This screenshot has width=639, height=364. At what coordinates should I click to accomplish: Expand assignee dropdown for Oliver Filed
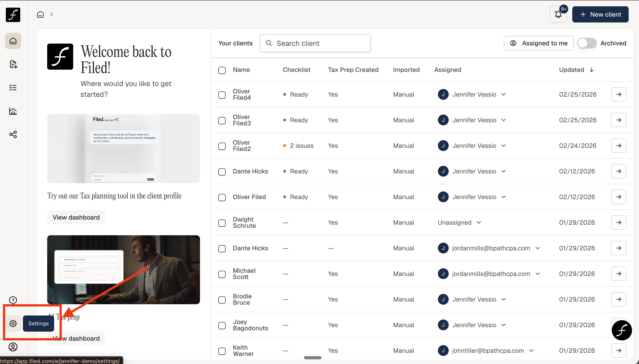pyautogui.click(x=504, y=197)
